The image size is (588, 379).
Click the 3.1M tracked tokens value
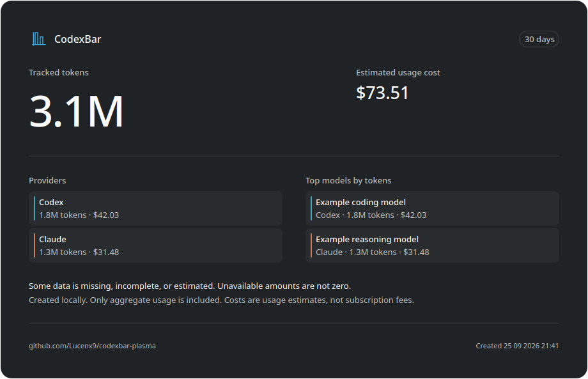point(76,111)
